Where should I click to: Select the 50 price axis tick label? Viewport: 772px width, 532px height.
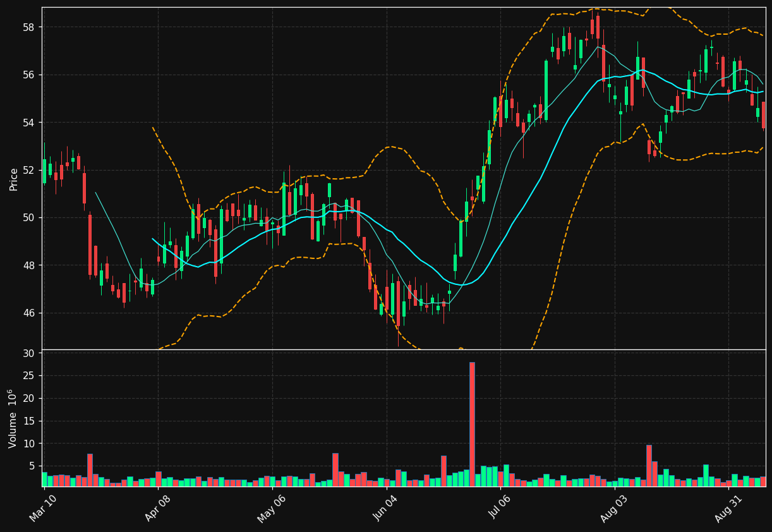30,218
